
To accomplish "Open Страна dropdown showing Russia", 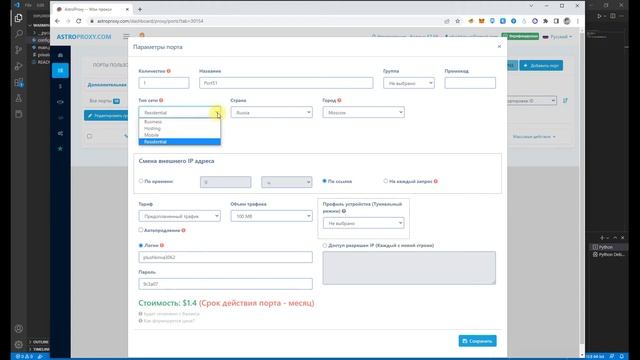I will (x=271, y=112).
